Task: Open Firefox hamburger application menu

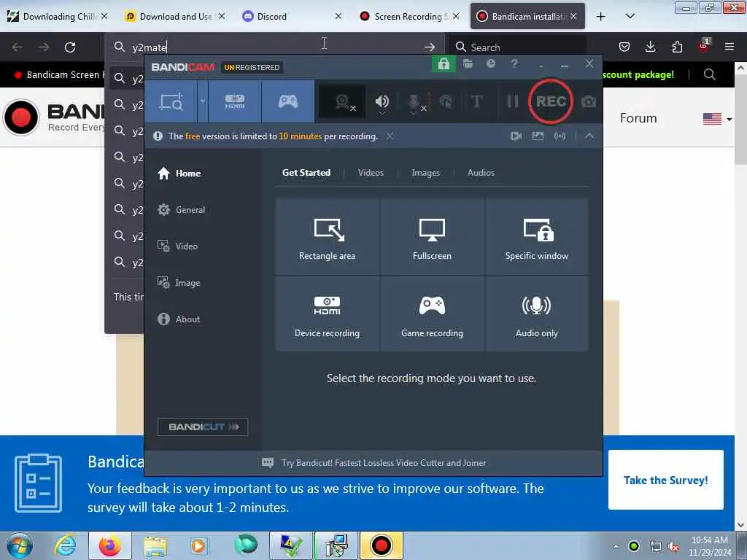Action: pyautogui.click(x=729, y=47)
